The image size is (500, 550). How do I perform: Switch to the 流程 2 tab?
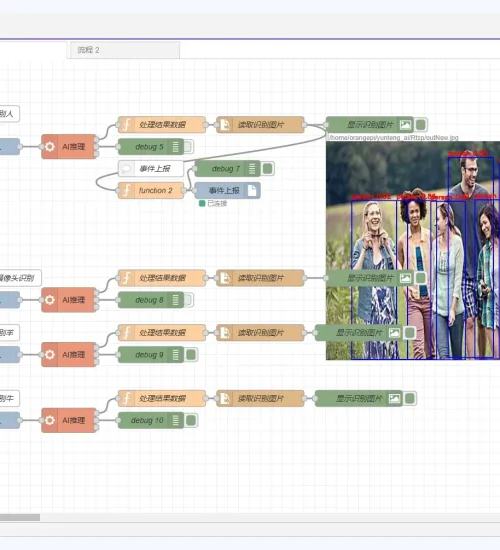(125, 50)
